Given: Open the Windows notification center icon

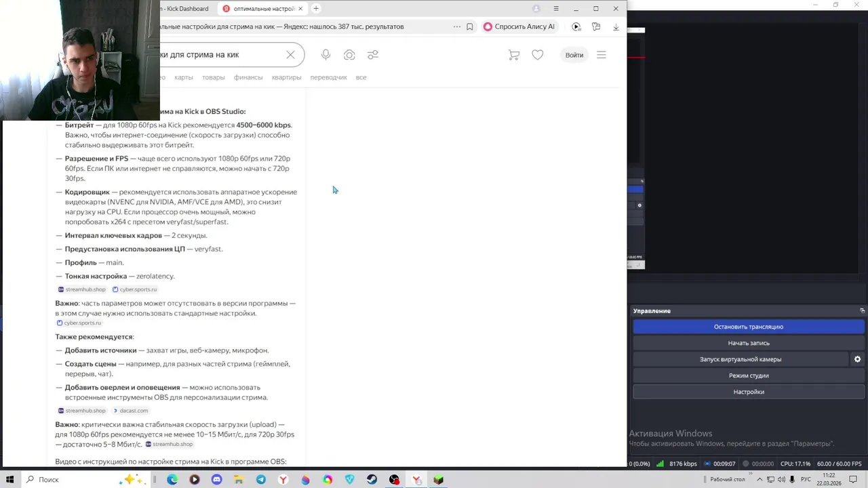Looking at the screenshot, I should point(854,480).
